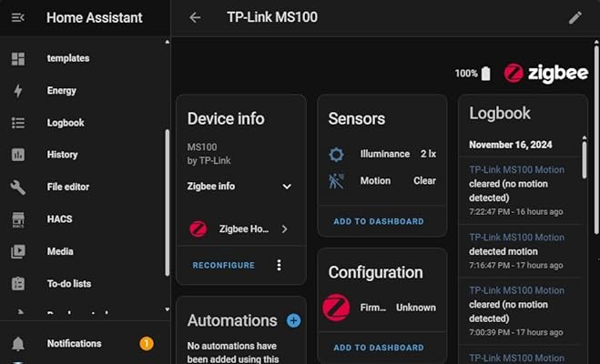600x364 pixels.
Task: Open the three-dot menu beside Reconfigure
Action: 280,266
